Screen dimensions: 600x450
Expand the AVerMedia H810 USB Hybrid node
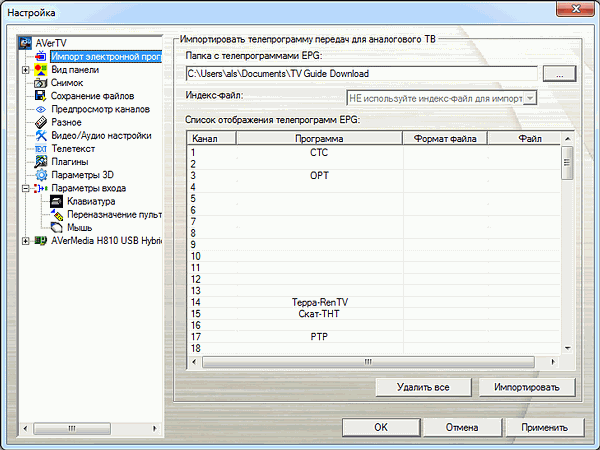pyautogui.click(x=26, y=241)
